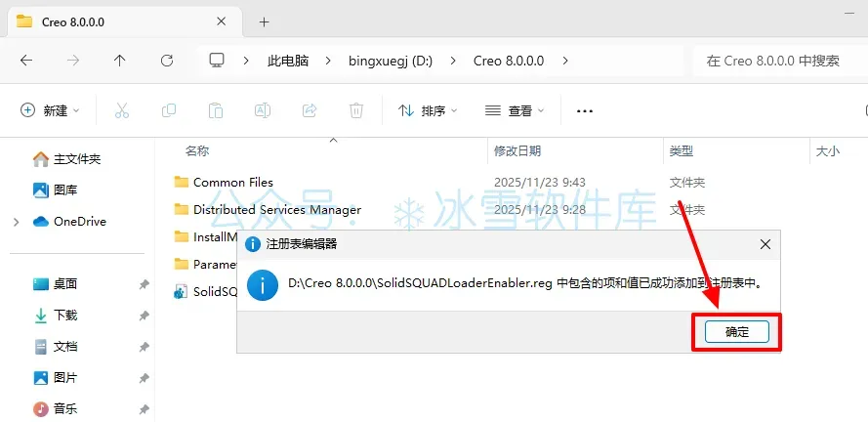Expand chevron after Creo 8.0.0.0 breadcrumb
This screenshot has width=868, height=422.
point(565,61)
